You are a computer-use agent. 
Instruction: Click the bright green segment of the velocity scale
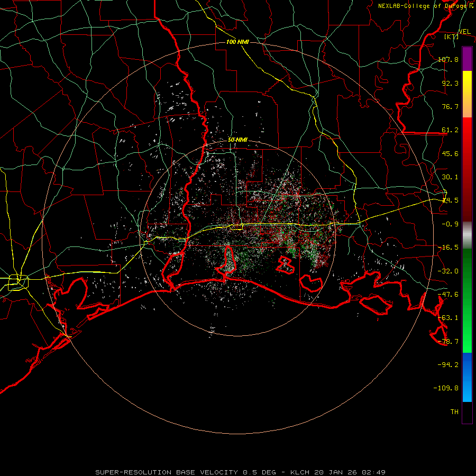[x=467, y=300]
